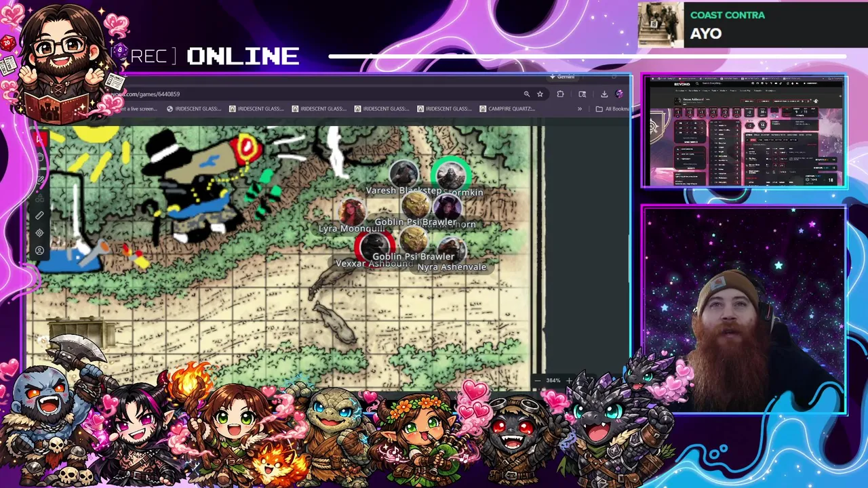
Task: Bookmark this page with the star icon
Action: [x=540, y=94]
